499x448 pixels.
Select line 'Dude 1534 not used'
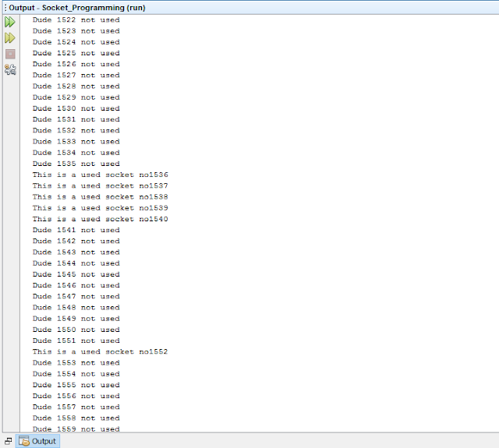pos(76,153)
